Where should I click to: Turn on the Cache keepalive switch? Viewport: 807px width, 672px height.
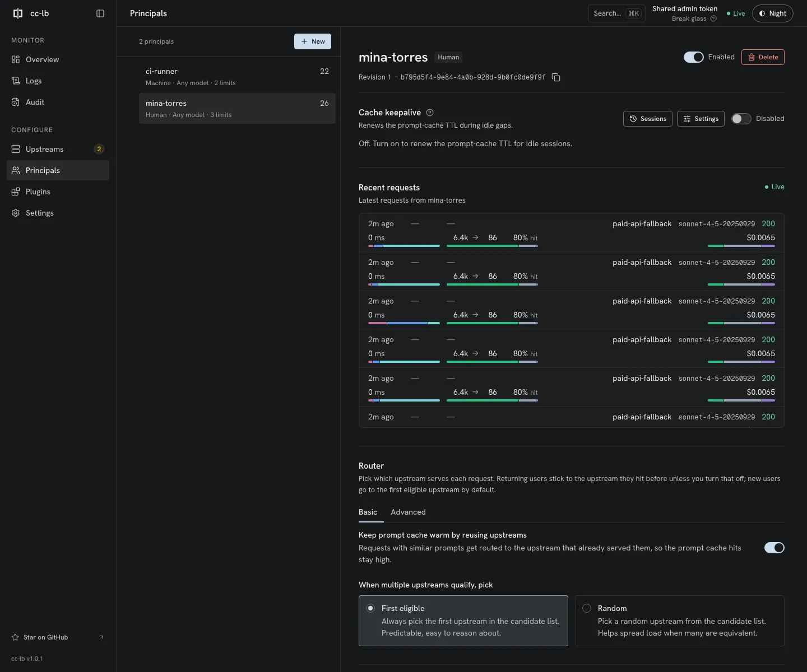pyautogui.click(x=741, y=119)
